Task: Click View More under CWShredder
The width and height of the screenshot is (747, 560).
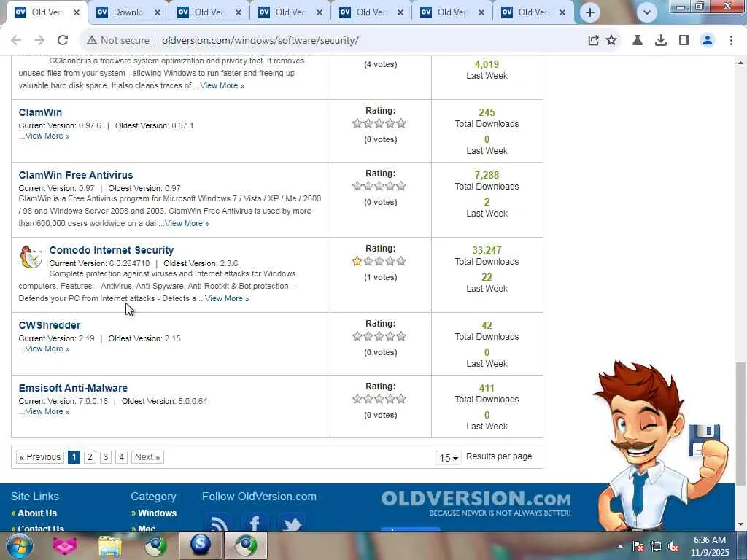Action: [47, 349]
